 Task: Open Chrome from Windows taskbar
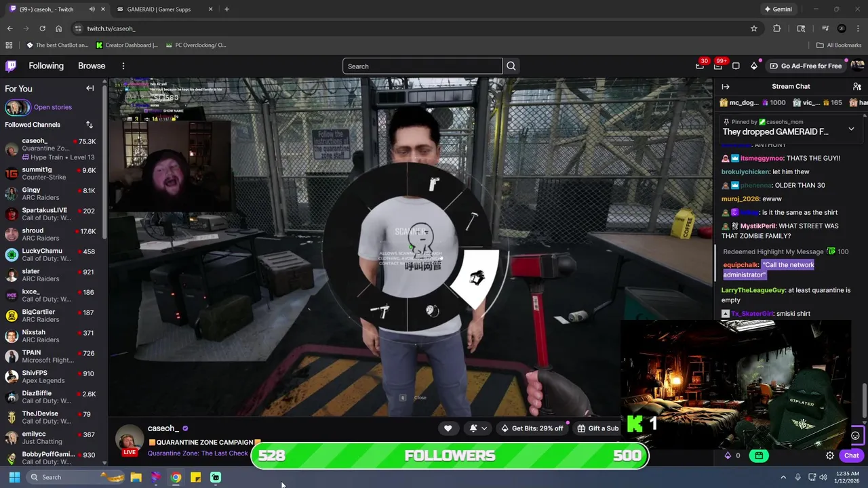(176, 477)
